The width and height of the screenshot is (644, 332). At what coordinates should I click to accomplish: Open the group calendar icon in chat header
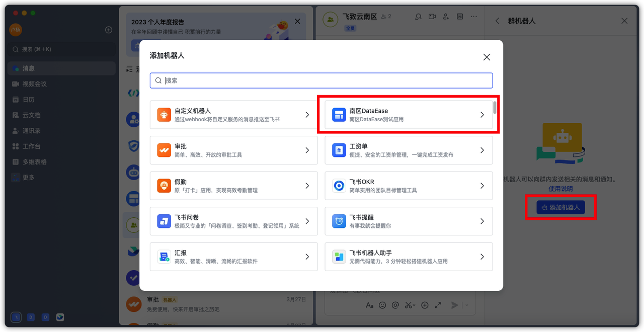460,17
